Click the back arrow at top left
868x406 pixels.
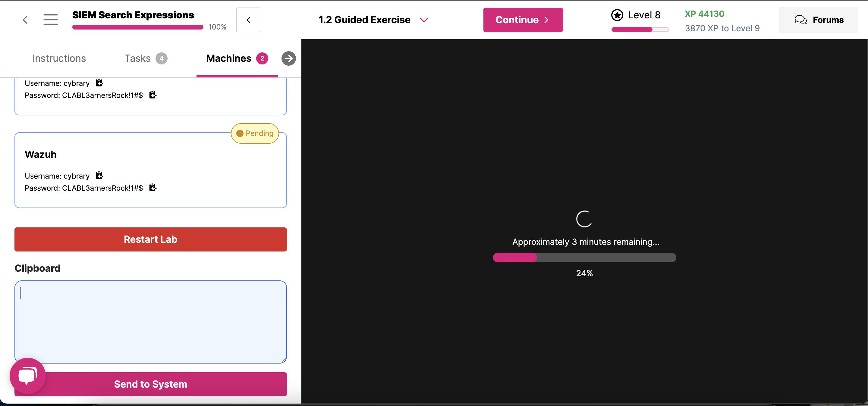[x=25, y=20]
